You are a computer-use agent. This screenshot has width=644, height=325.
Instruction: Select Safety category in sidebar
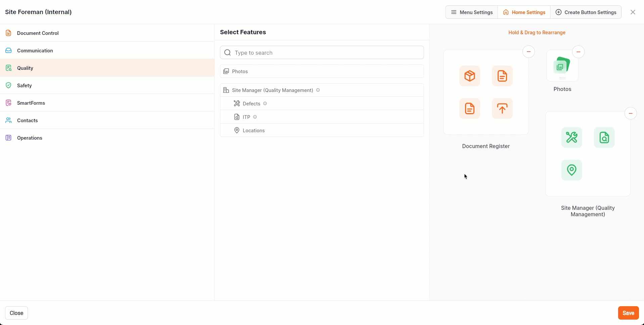25,85
